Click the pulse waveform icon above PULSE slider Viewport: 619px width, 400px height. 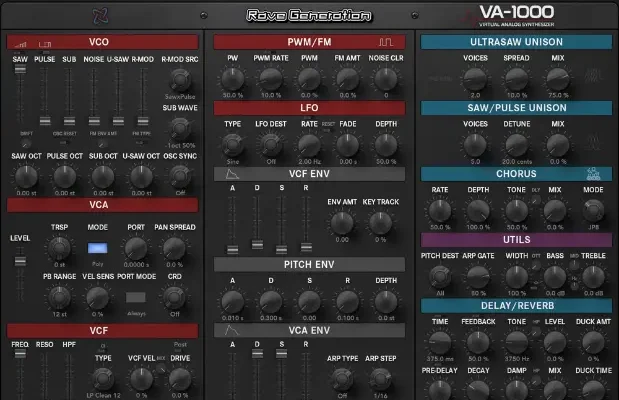click(x=45, y=44)
